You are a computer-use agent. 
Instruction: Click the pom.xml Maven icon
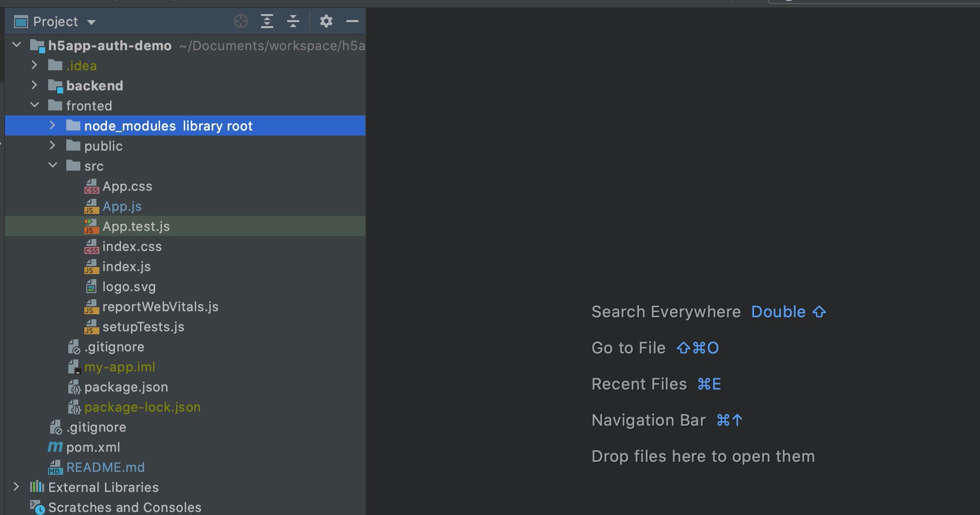pyautogui.click(x=55, y=447)
